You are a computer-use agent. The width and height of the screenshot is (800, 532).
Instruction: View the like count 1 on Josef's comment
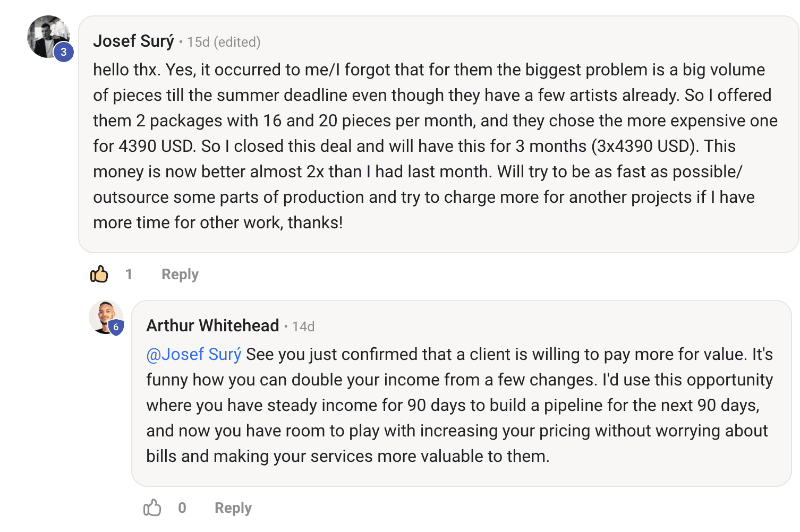point(129,274)
